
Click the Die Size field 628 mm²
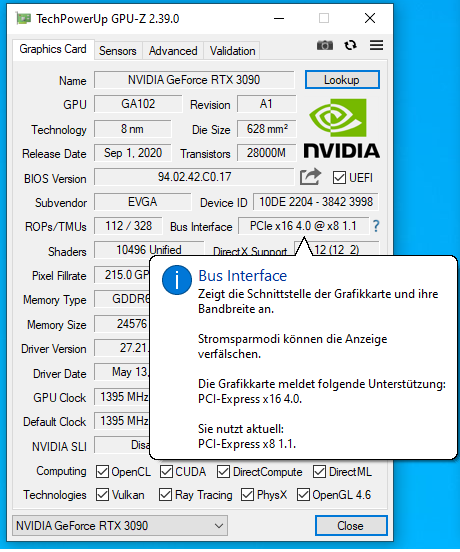pyautogui.click(x=267, y=129)
